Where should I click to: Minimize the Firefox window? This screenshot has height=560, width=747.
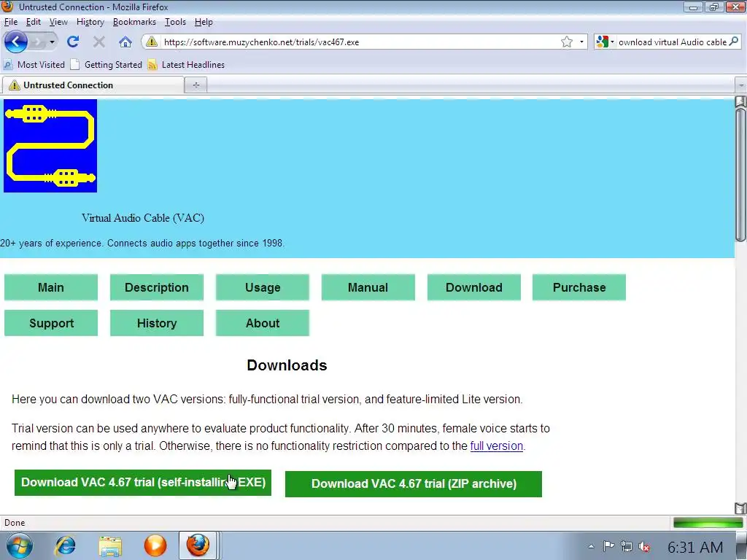pos(693,7)
